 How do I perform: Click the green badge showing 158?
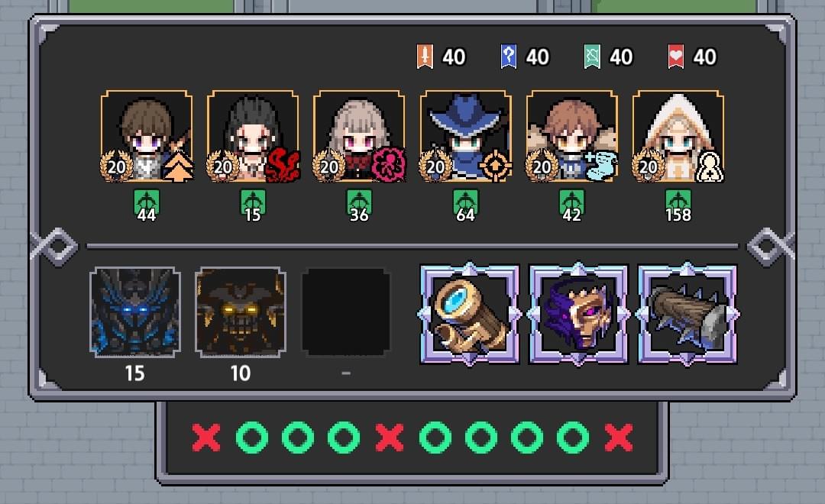click(x=678, y=205)
